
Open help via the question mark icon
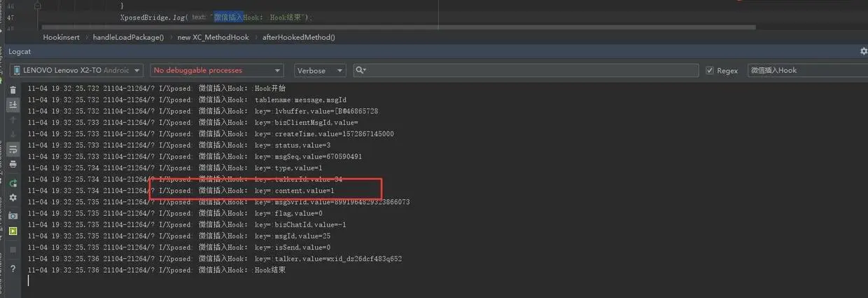13,269
